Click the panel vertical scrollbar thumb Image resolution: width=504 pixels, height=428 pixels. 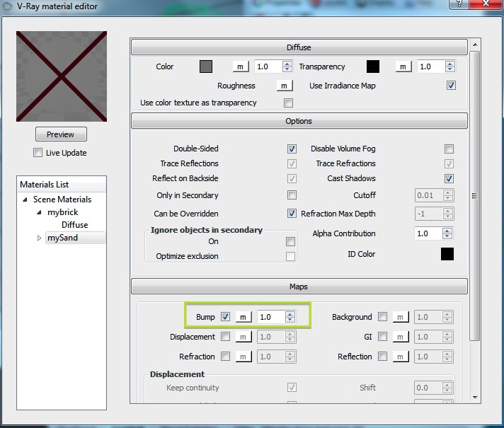[x=475, y=195]
